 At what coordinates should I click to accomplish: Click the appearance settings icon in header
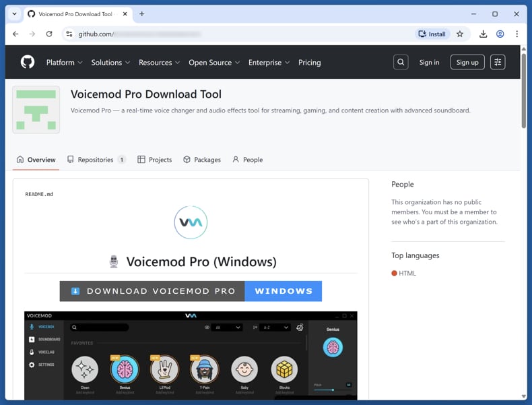498,62
